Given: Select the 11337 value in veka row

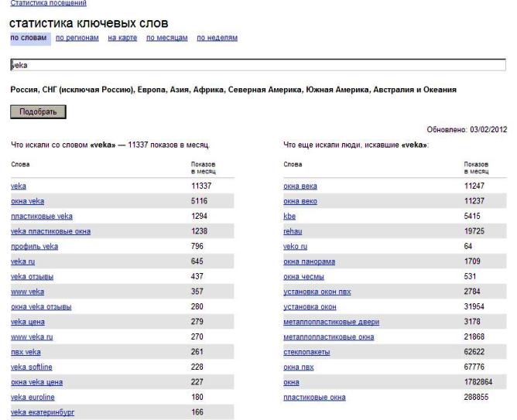Looking at the screenshot, I should (201, 186).
